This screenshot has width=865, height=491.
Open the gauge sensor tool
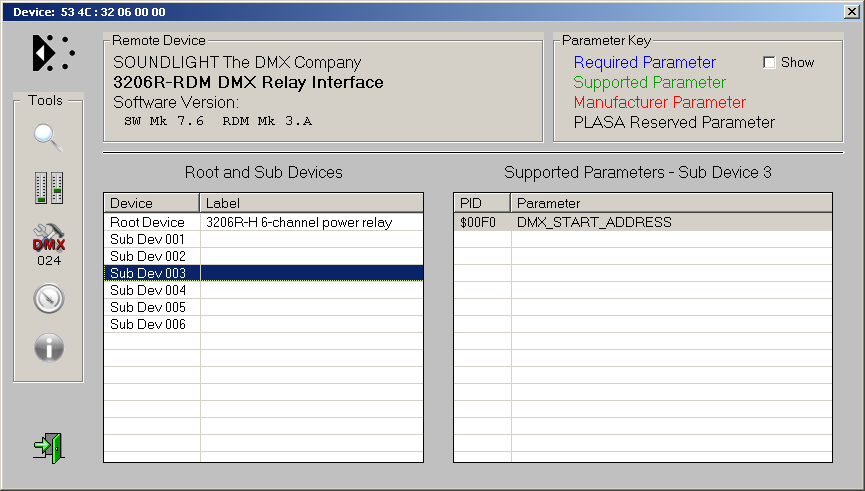click(48, 298)
